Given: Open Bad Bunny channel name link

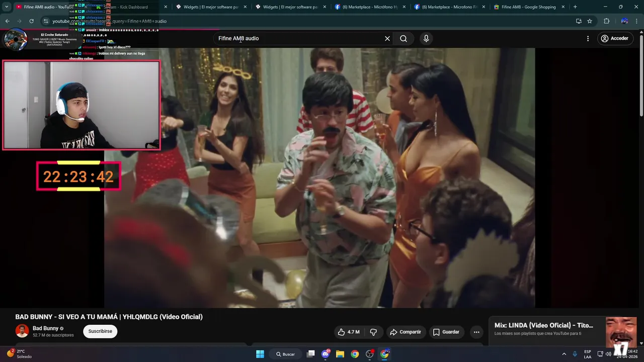Looking at the screenshot, I should (46, 328).
